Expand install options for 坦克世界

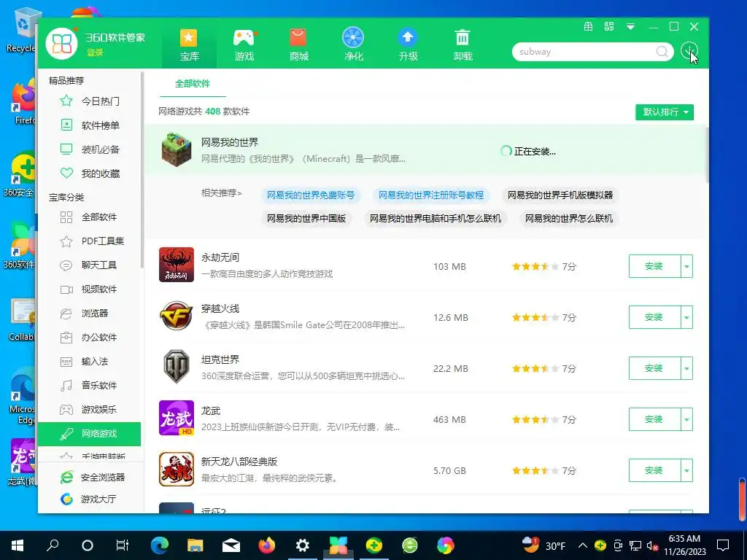coord(686,368)
